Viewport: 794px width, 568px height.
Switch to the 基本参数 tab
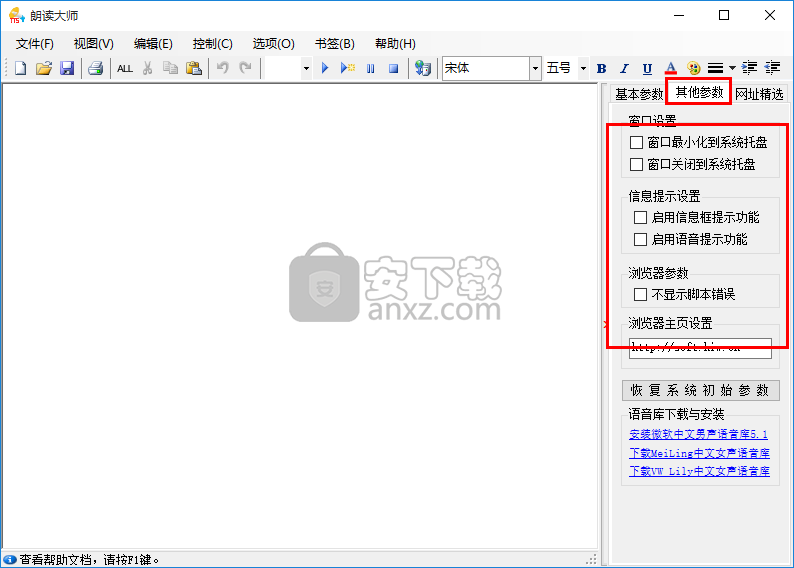(639, 94)
